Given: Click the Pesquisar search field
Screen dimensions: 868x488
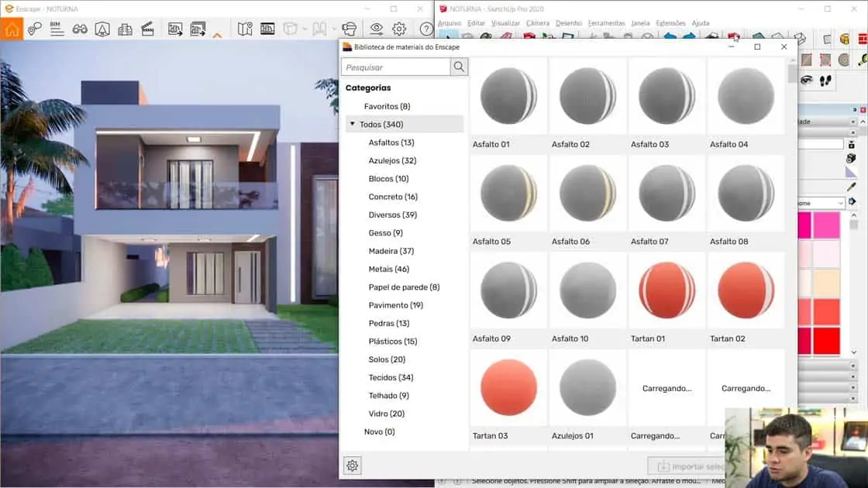Looking at the screenshot, I should 396,67.
